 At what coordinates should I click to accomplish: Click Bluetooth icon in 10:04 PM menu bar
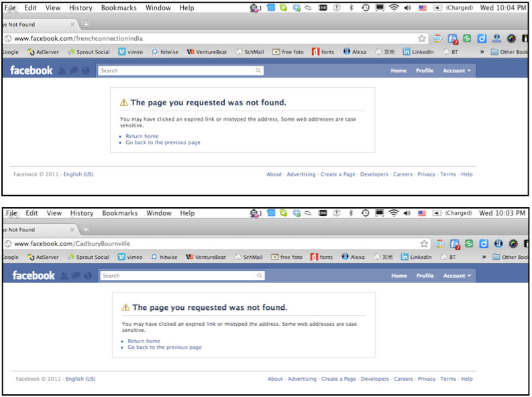pos(351,8)
